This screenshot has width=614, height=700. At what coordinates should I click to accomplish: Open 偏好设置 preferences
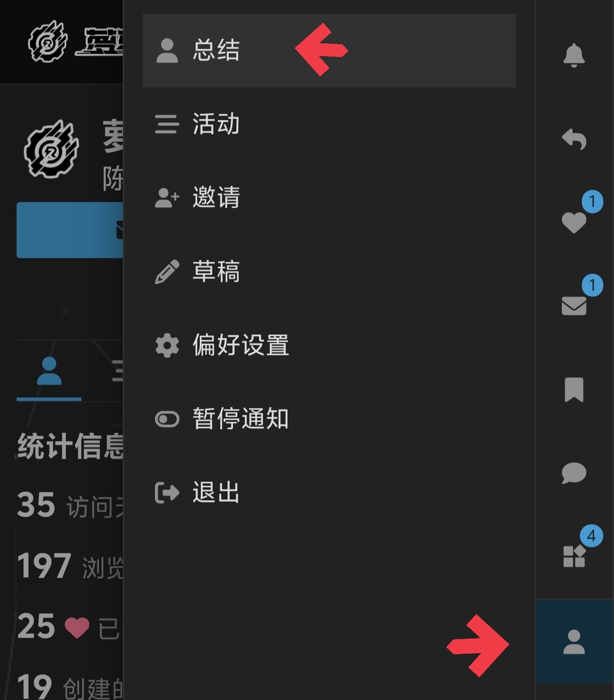pos(329,345)
